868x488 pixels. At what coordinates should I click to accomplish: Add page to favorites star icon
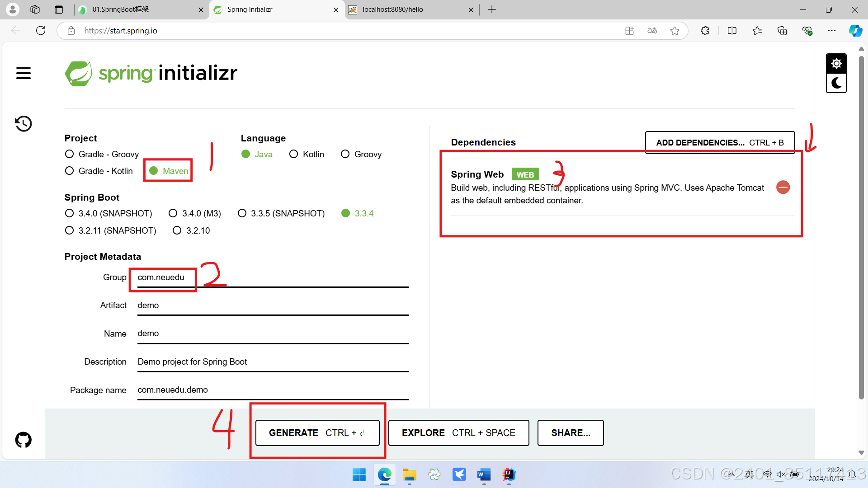pos(675,31)
